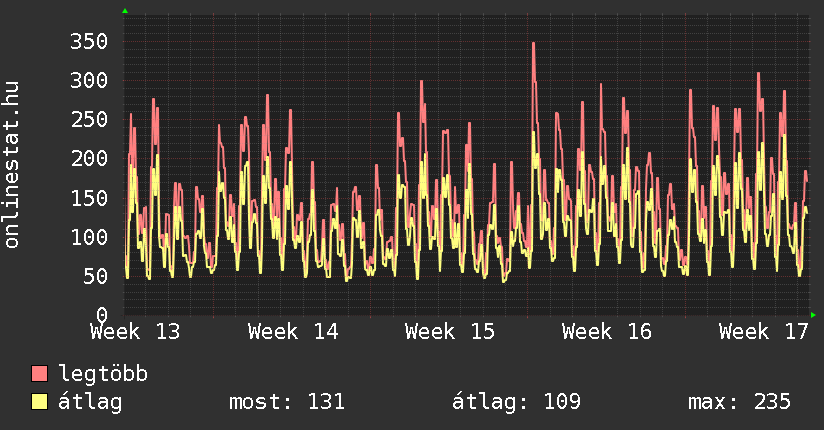Click the 0 y-axis origin value

tap(102, 315)
